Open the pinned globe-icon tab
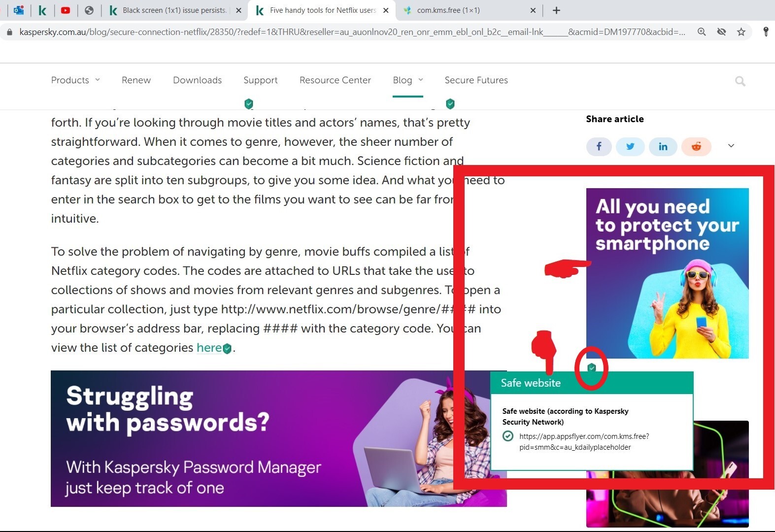This screenshot has width=775, height=532. [x=89, y=10]
